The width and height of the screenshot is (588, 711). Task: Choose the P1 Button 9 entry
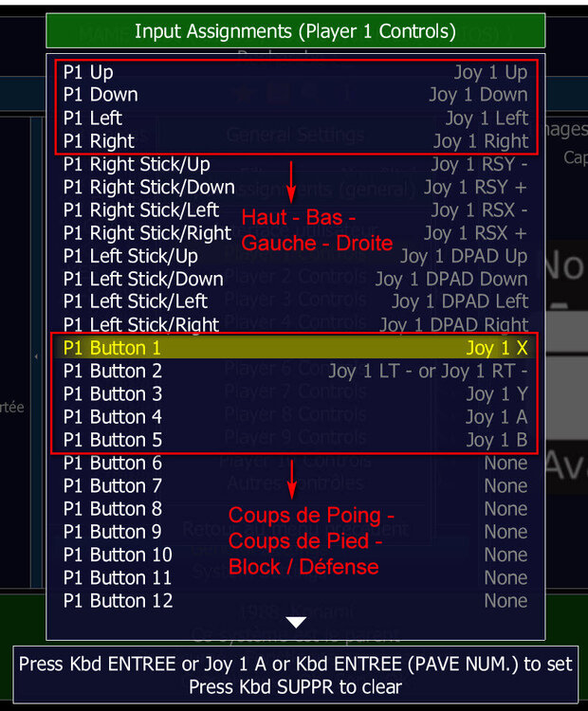pos(295,532)
